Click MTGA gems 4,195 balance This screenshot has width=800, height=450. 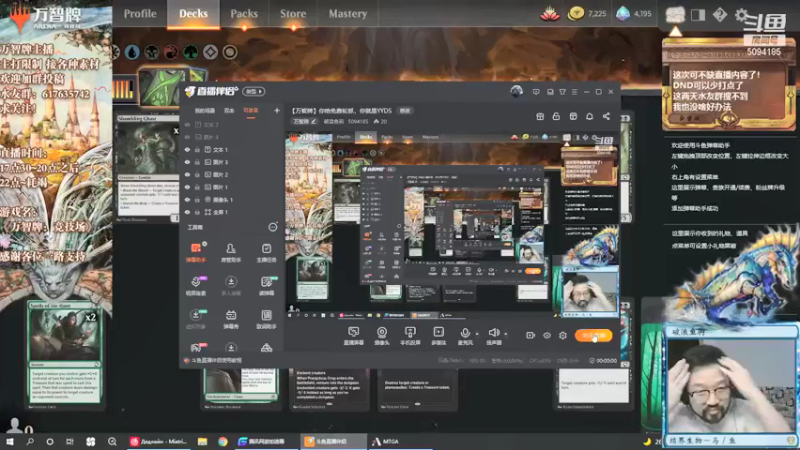634,14
